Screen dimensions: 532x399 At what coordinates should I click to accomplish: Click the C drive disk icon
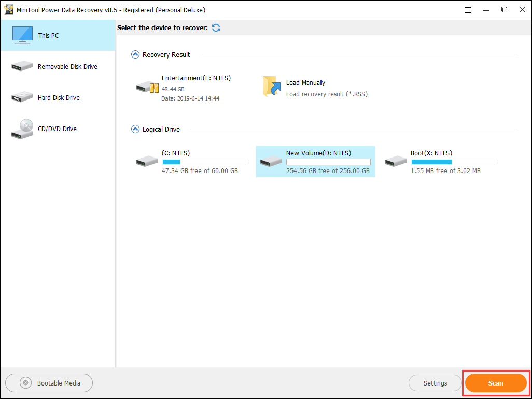pos(147,161)
